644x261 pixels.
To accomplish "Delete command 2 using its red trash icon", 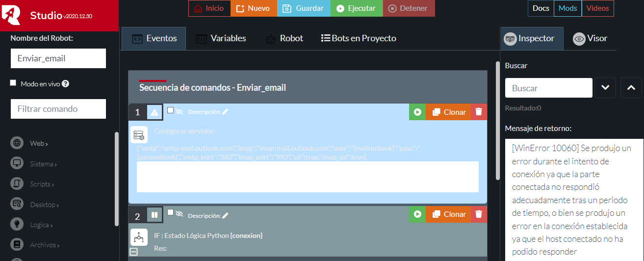I will click(479, 214).
